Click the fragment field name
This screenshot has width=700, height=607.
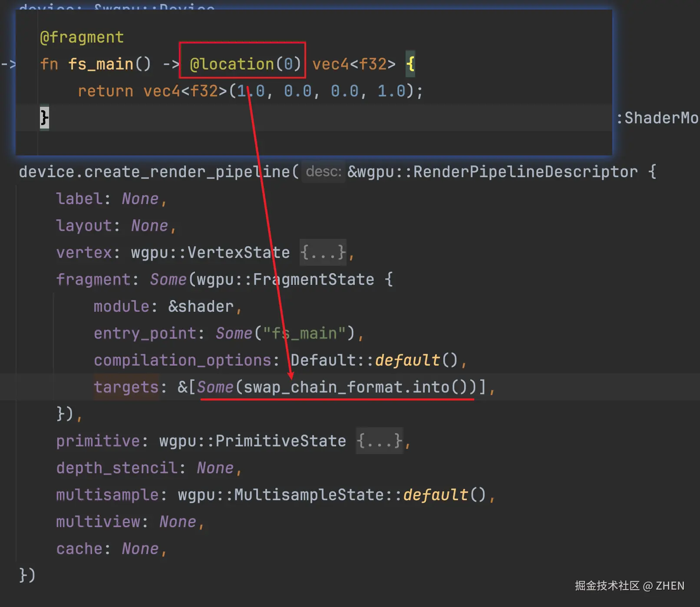tap(93, 280)
